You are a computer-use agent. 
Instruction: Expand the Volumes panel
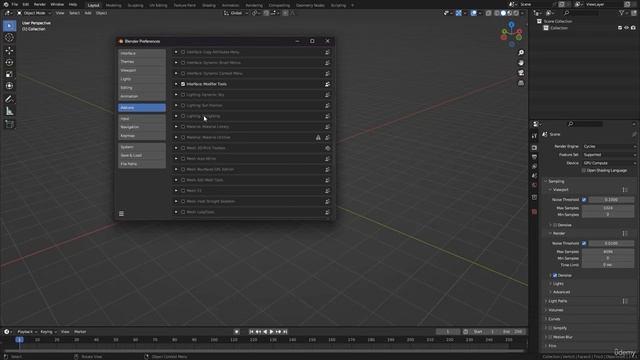point(556,310)
